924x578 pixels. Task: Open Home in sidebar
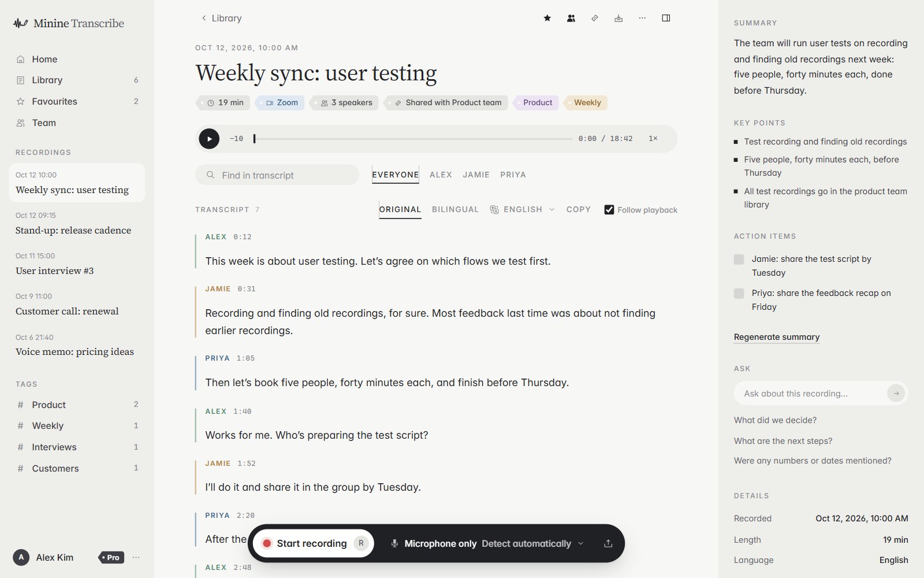click(77, 59)
